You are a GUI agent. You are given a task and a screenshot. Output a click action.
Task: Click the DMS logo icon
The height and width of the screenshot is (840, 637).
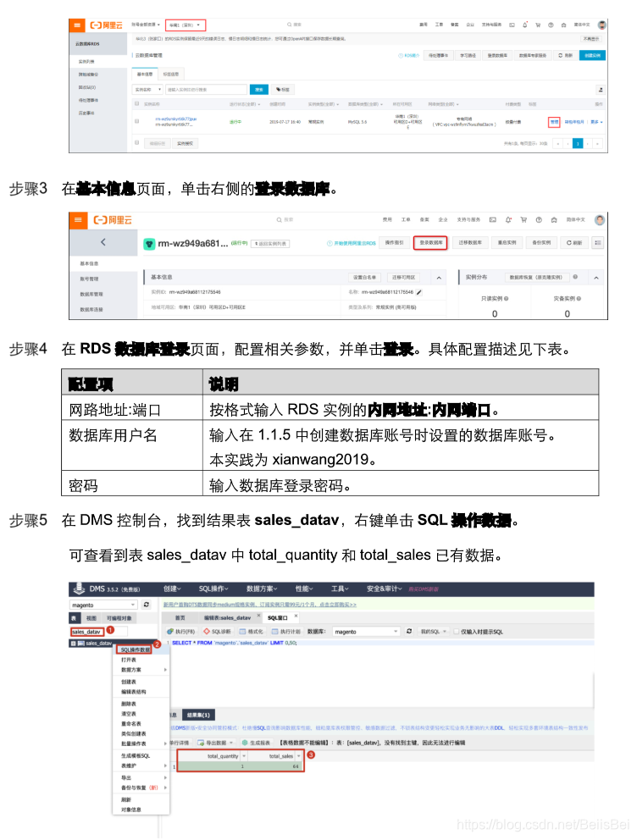(x=80, y=589)
